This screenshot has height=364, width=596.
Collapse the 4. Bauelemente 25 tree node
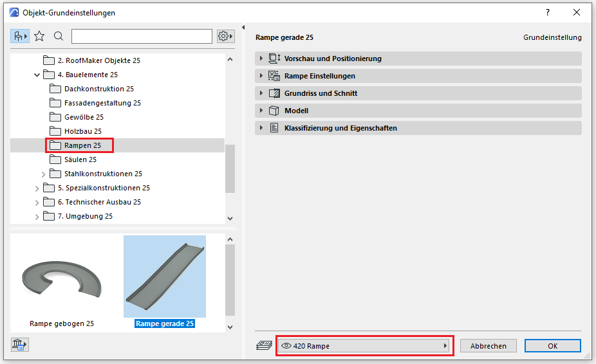pos(37,75)
